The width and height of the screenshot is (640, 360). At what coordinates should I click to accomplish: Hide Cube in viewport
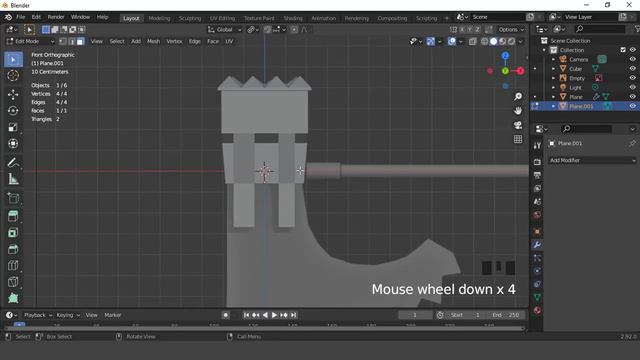pyautogui.click(x=632, y=69)
